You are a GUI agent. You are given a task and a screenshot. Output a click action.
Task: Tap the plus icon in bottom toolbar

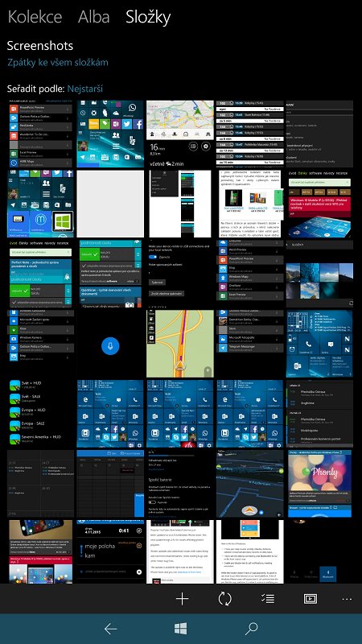coord(183,599)
